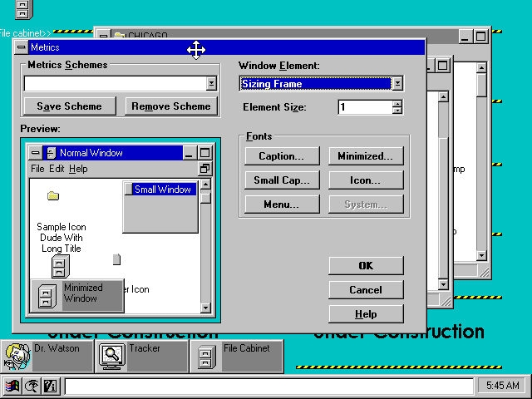
Task: Click the small document icon in preview
Action: point(116,259)
